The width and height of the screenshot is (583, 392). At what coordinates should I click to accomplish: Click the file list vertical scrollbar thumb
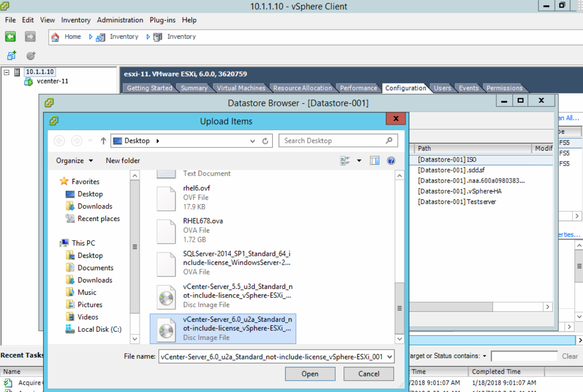pos(400,308)
